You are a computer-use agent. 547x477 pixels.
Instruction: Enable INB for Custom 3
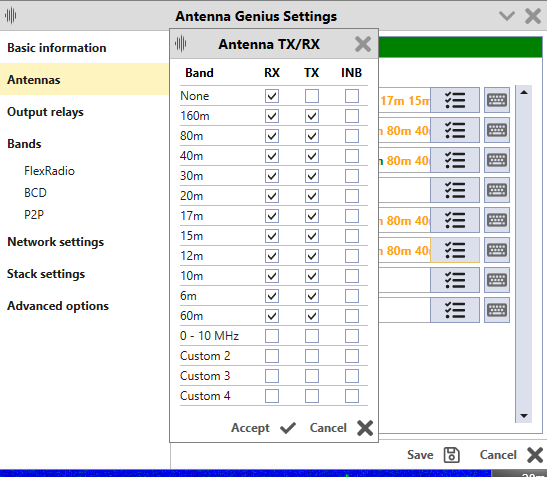click(x=352, y=376)
